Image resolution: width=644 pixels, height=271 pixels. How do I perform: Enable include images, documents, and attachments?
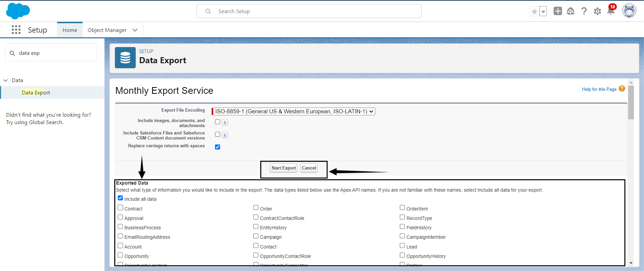(x=218, y=122)
